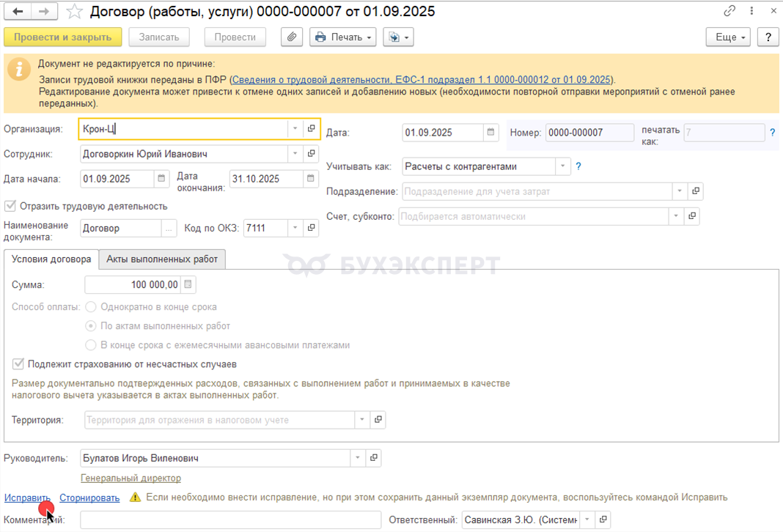This screenshot has height=532, width=783.
Task: Toggle Отразить трудовую деятельность checkbox
Action: (10, 206)
